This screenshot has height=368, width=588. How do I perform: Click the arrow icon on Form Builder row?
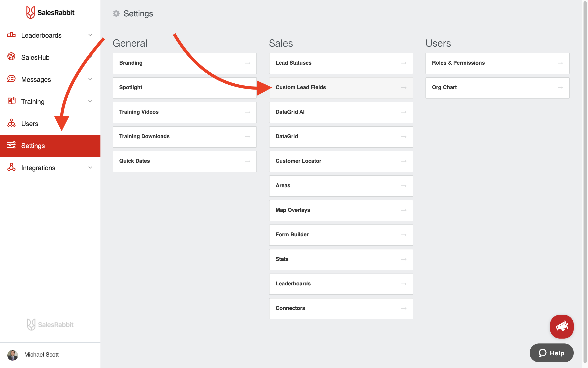click(x=404, y=235)
